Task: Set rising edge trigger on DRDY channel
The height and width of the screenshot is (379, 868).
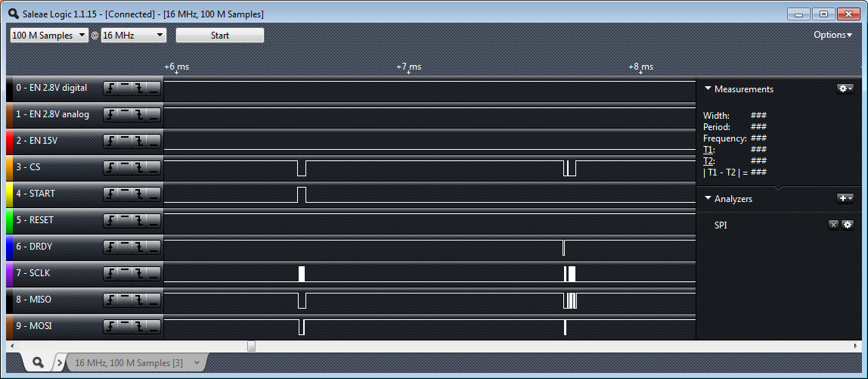Action: [110, 247]
